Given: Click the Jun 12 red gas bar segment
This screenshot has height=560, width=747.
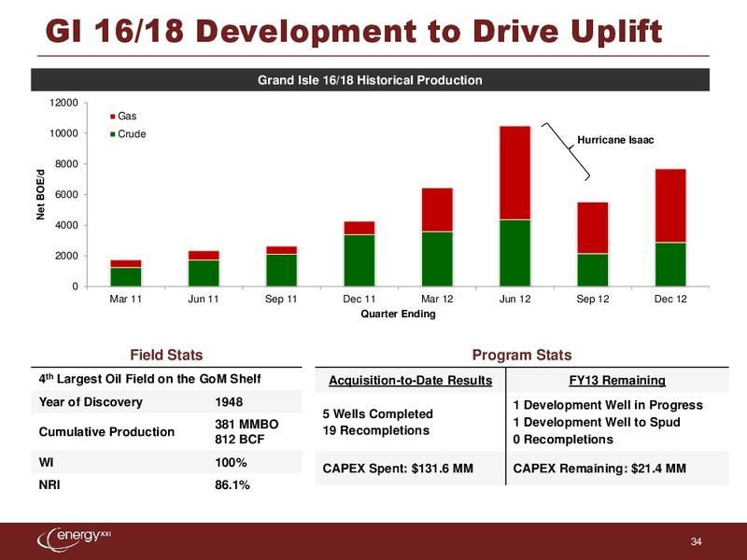Looking at the screenshot, I should 515,173.
